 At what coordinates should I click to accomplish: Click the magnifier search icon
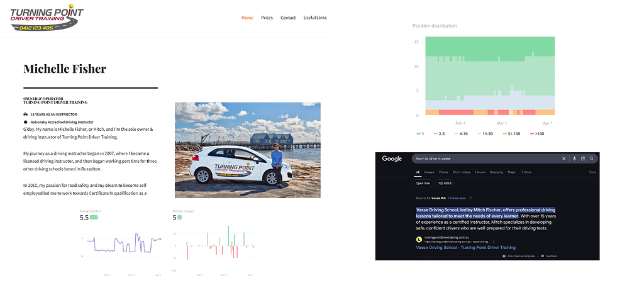[x=592, y=158]
